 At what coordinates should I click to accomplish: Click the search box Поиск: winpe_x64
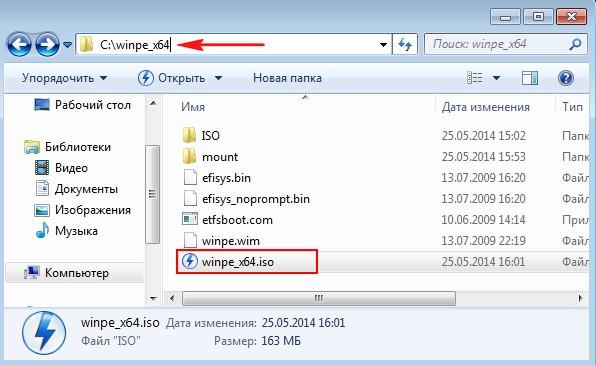tap(506, 44)
